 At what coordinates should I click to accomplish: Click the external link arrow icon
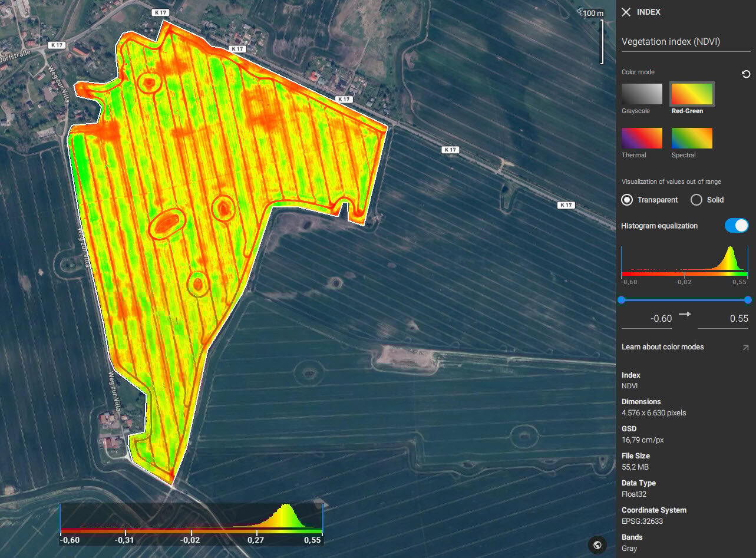tap(745, 348)
